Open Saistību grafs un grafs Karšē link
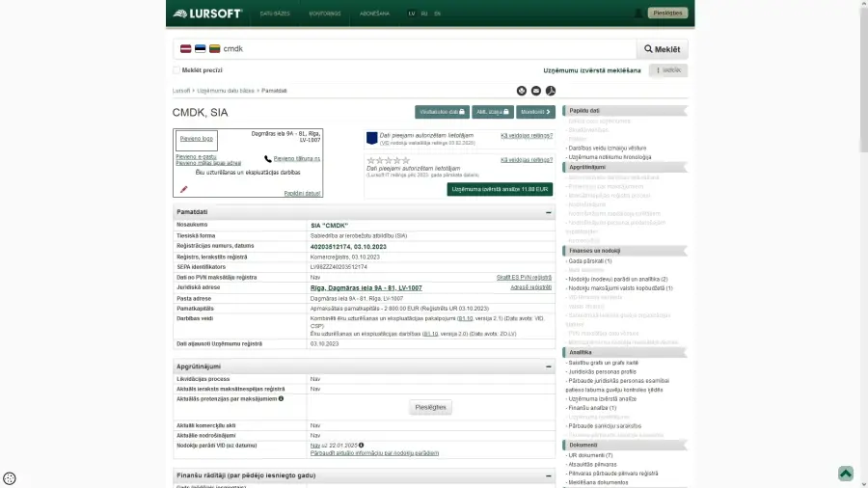Screen dimensions: 868x488 click(x=604, y=363)
